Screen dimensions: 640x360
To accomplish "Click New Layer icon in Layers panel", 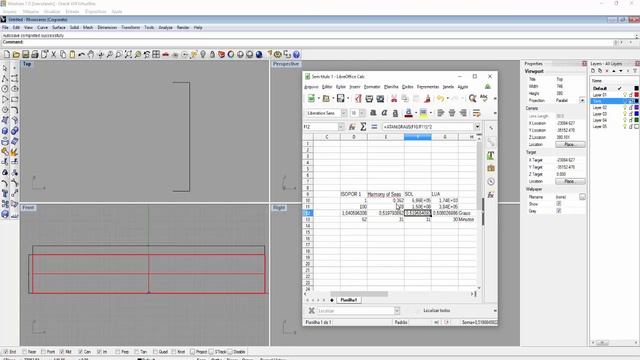I will (x=593, y=71).
